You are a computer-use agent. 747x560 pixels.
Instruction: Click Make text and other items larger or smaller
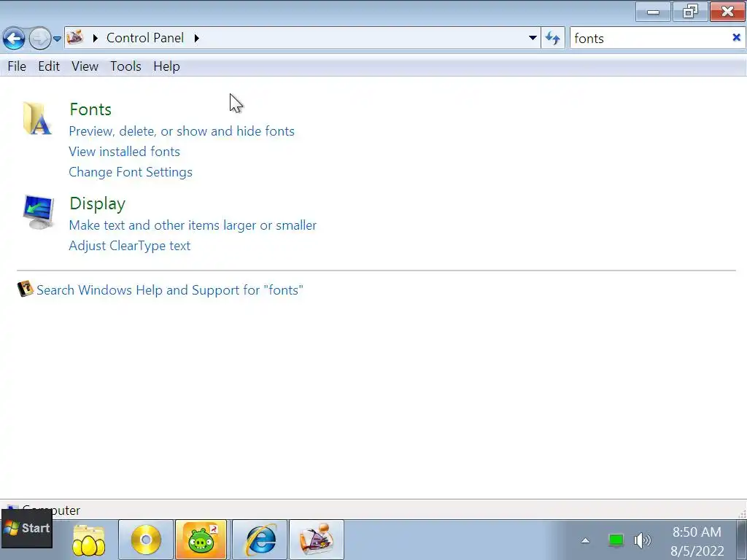coord(193,225)
